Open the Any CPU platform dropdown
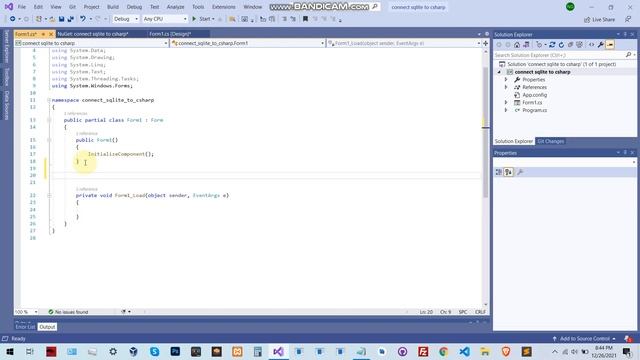The width and height of the screenshot is (640, 360). coord(165,19)
